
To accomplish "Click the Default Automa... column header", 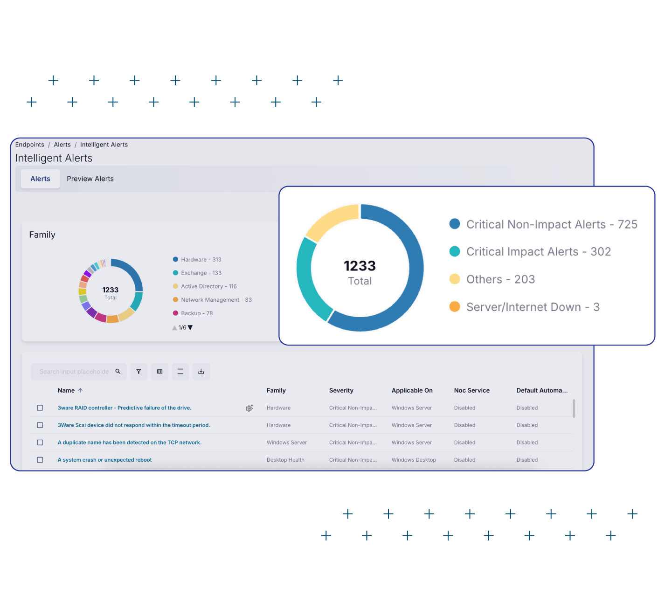I will click(542, 390).
